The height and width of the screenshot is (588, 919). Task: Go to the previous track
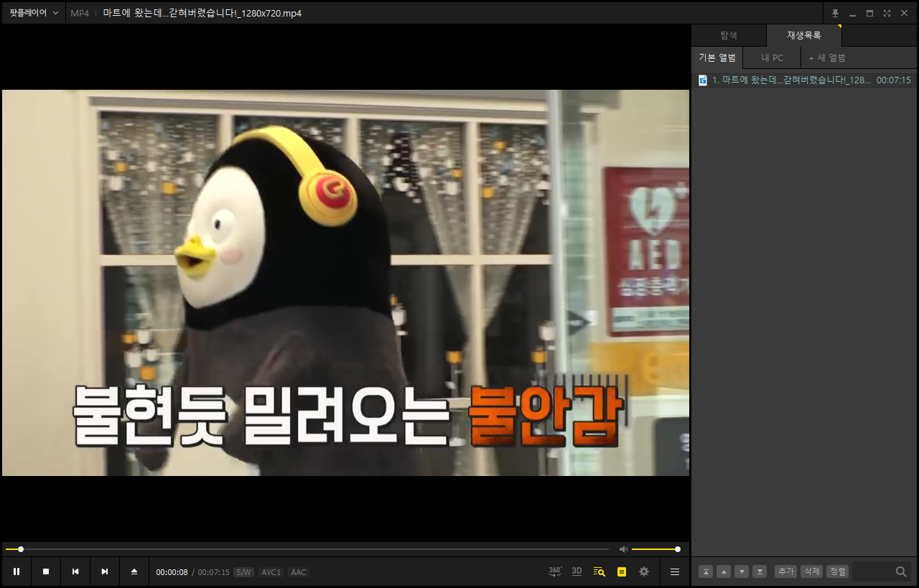coord(75,571)
